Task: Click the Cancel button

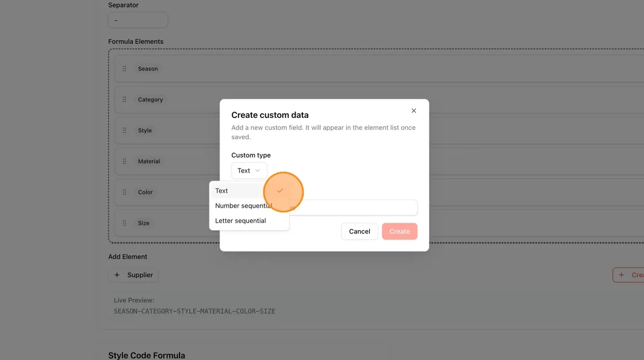Action: [359, 231]
